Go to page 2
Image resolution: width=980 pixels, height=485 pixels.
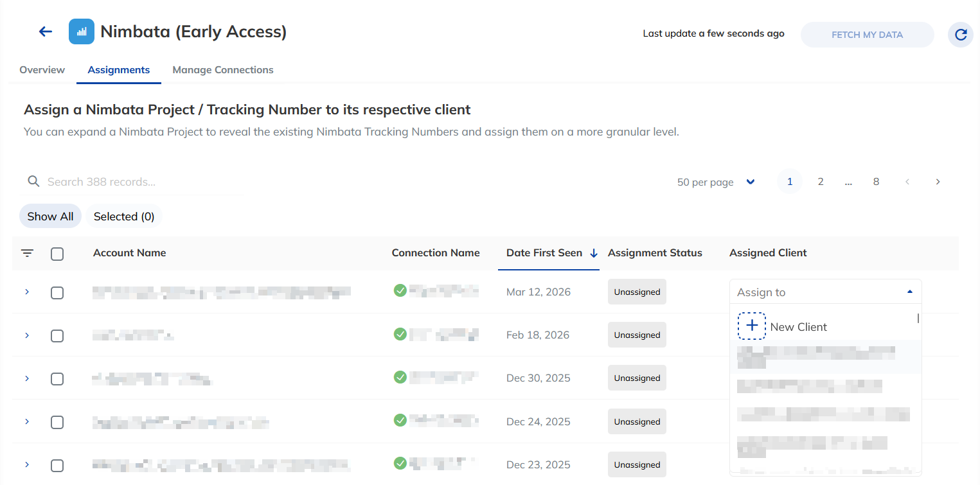(821, 182)
